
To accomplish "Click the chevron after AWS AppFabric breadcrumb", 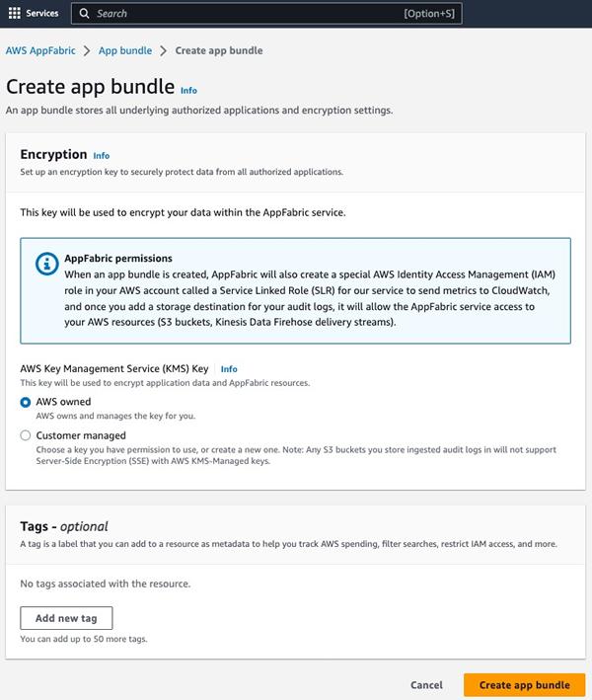I will tap(87, 50).
